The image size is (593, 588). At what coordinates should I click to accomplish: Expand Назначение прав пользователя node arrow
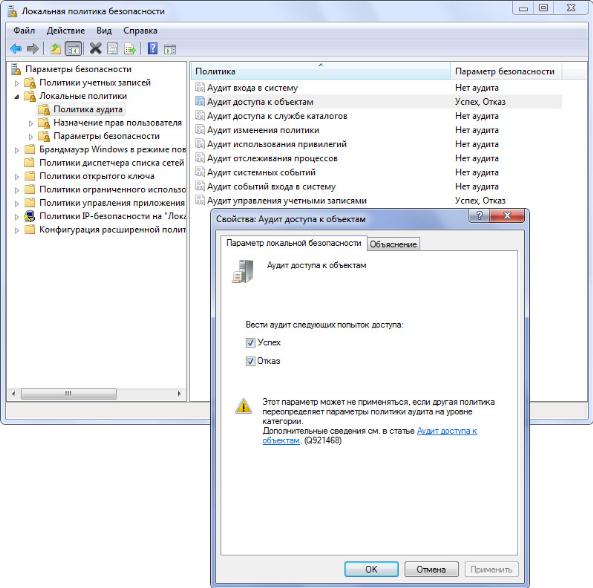[x=31, y=123]
